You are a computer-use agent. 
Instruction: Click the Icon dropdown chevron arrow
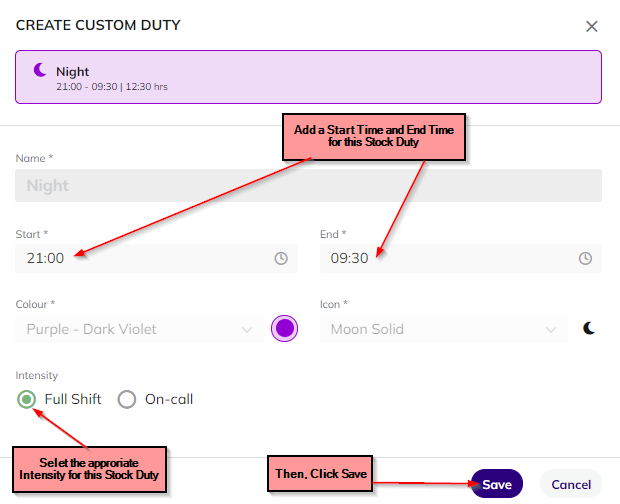[551, 329]
